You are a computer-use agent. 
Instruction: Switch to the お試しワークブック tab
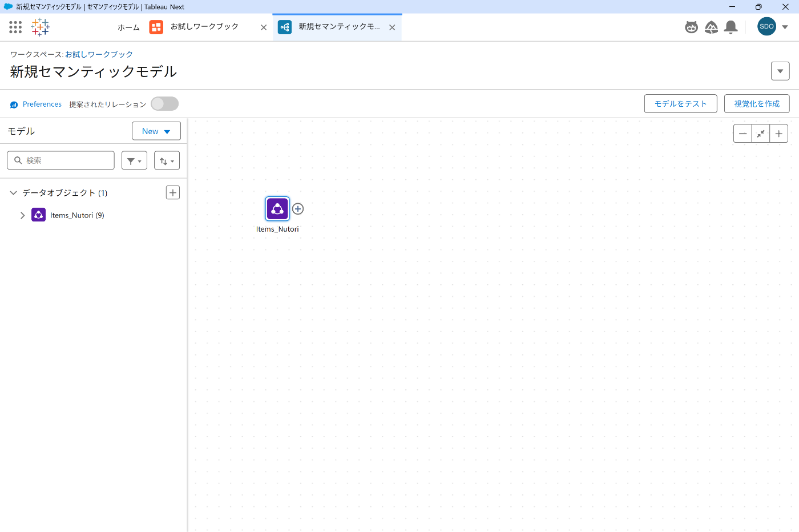click(x=204, y=27)
